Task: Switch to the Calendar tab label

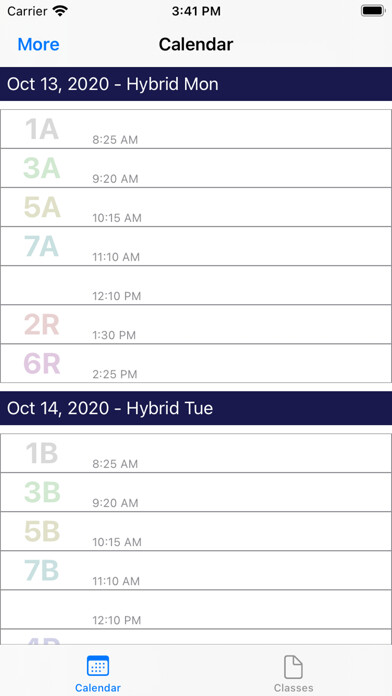Action: pyautogui.click(x=98, y=688)
